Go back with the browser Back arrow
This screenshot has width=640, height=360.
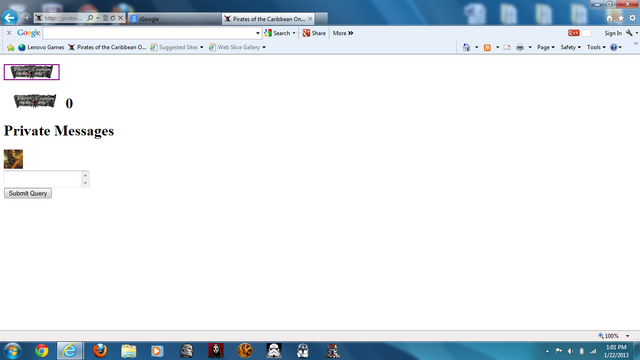point(9,18)
